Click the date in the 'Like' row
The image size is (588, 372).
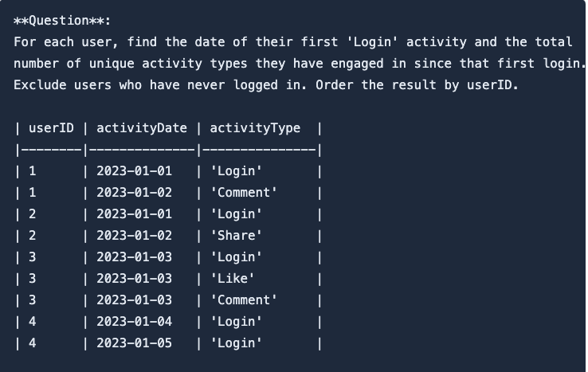(134, 279)
